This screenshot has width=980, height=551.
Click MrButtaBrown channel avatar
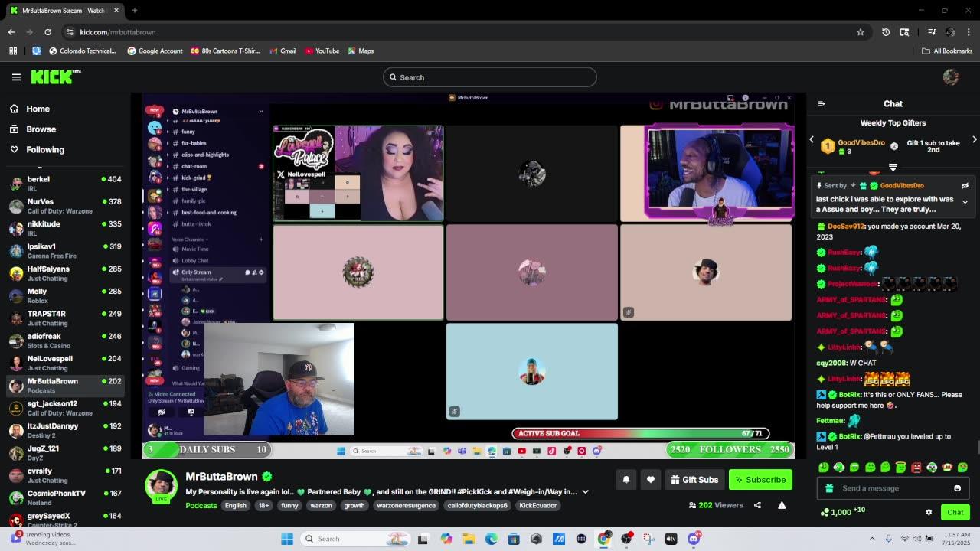click(161, 486)
